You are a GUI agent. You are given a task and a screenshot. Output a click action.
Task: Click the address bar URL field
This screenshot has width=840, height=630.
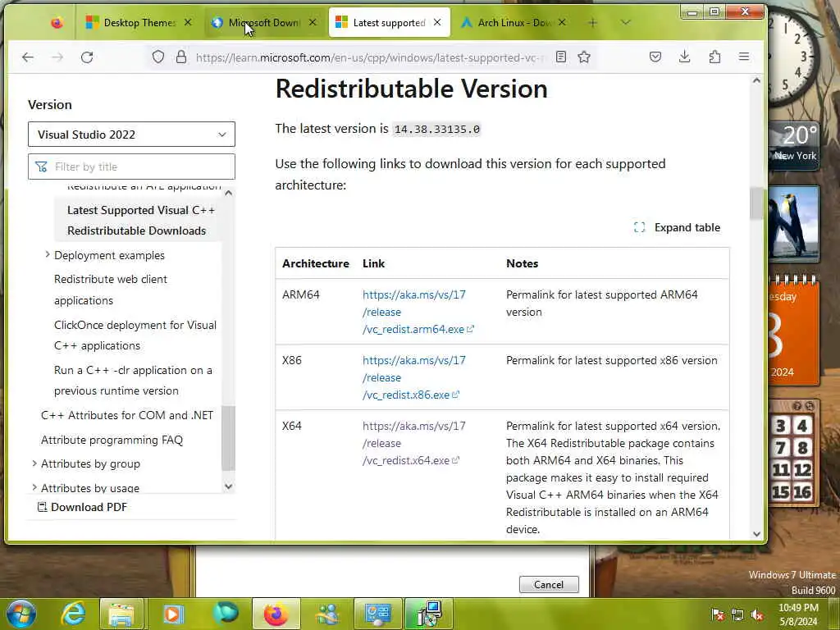pyautogui.click(x=370, y=57)
